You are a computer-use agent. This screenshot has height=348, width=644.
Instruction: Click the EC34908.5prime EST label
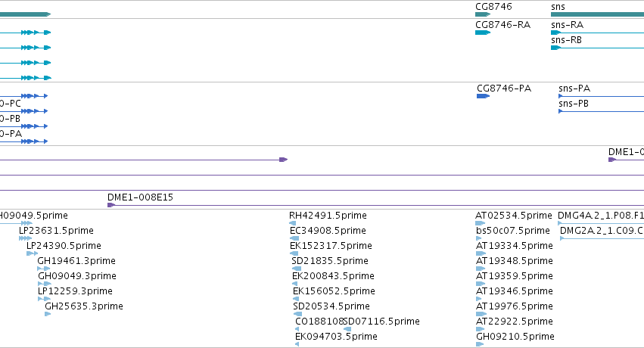pos(328,231)
